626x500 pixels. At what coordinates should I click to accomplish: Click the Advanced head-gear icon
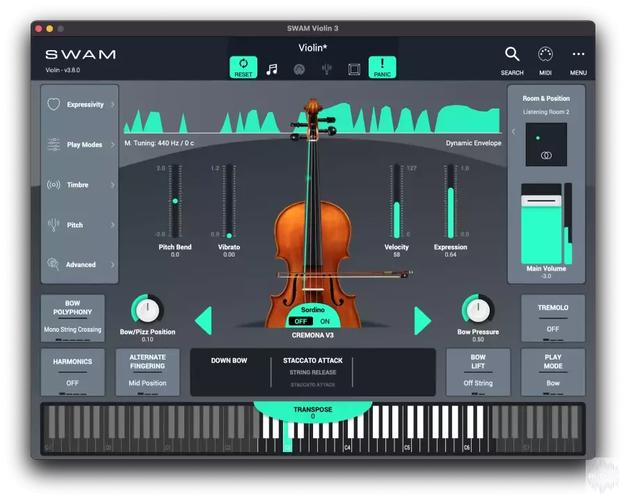[53, 264]
